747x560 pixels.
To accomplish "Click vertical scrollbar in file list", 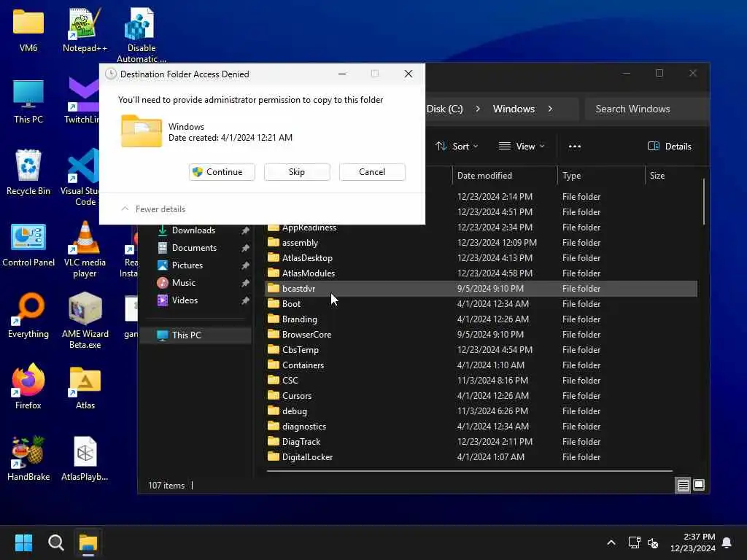I will click(704, 202).
